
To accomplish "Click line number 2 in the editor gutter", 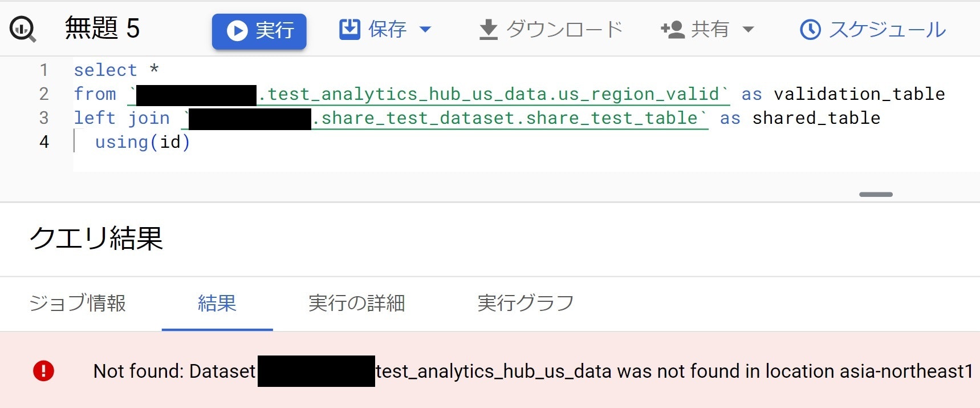I will [x=44, y=94].
